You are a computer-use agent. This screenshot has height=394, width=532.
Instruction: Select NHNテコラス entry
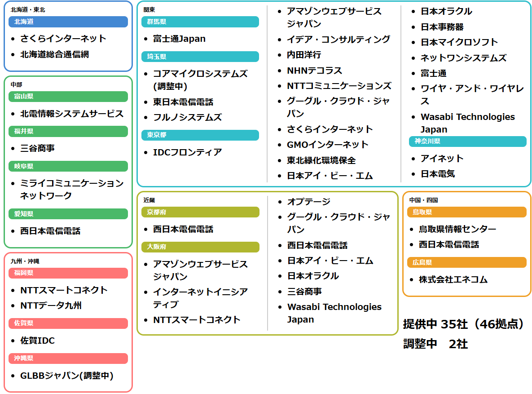[315, 71]
